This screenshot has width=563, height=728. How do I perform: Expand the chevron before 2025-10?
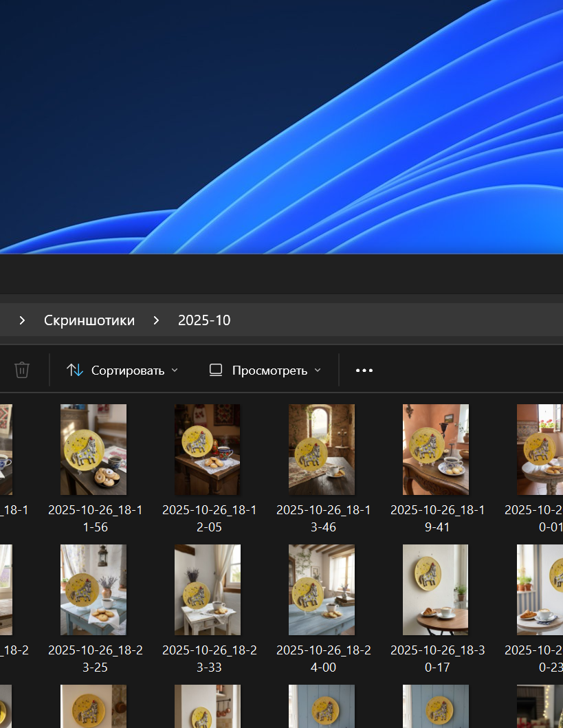pyautogui.click(x=157, y=320)
